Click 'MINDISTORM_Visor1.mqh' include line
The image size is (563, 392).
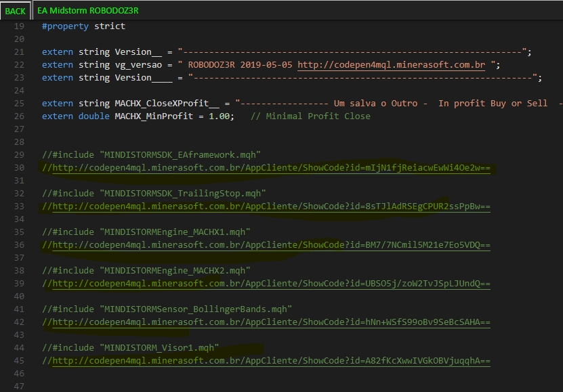[x=130, y=348]
